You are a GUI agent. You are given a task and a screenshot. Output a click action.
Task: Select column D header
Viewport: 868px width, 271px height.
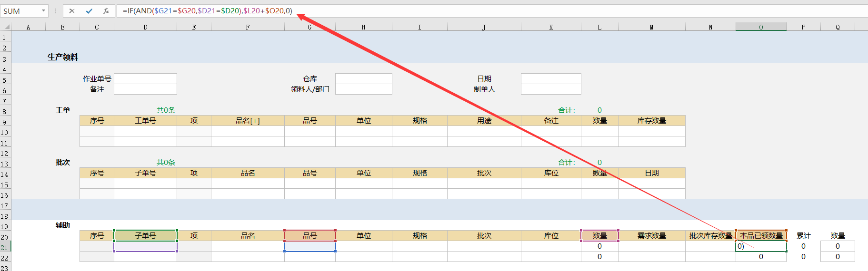pos(145,27)
